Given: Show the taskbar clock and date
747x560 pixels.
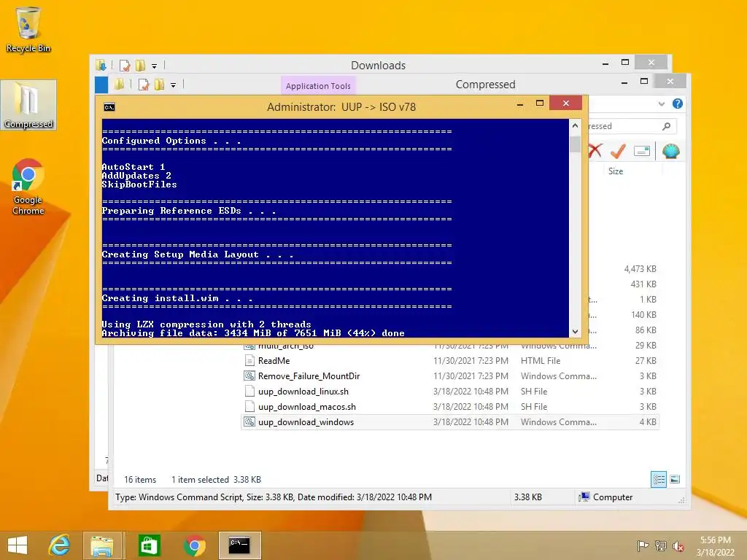Looking at the screenshot, I should pyautogui.click(x=716, y=545).
